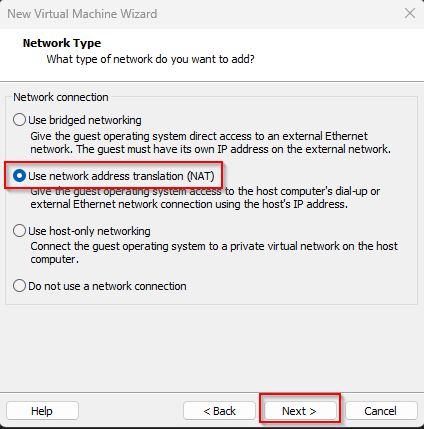Click the 'What type of network' subtitle text

tap(151, 59)
